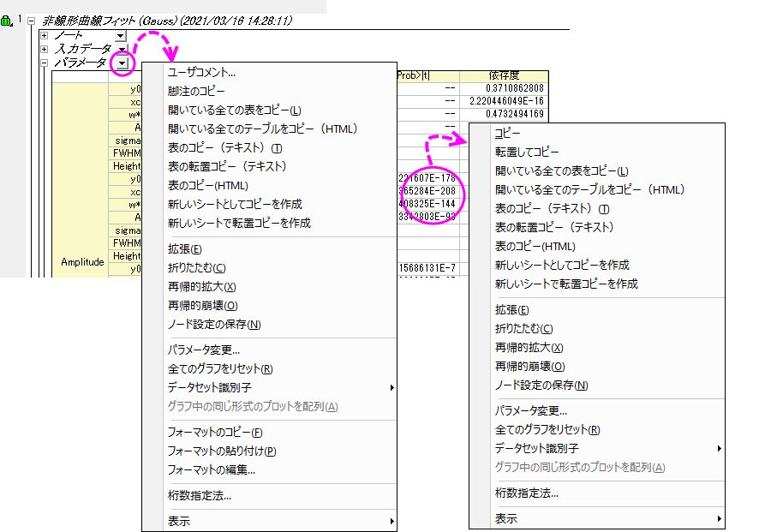Expand the ノート node
The image size is (765, 532).
pos(45,36)
